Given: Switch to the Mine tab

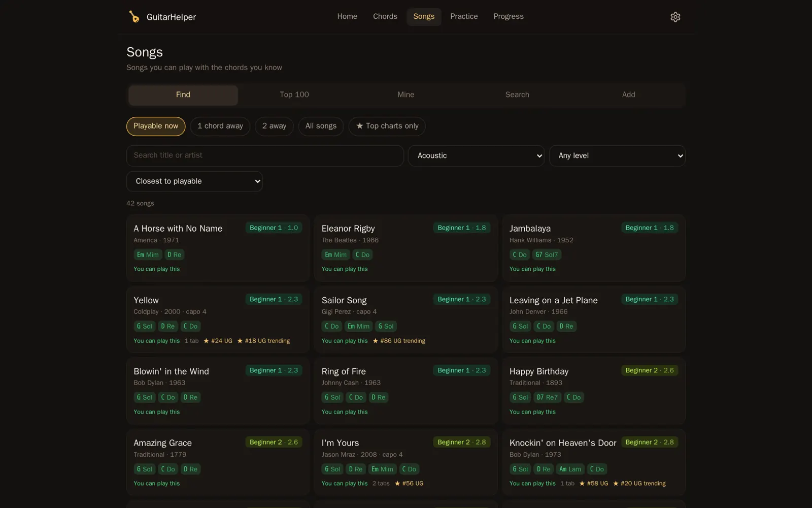Looking at the screenshot, I should point(406,95).
